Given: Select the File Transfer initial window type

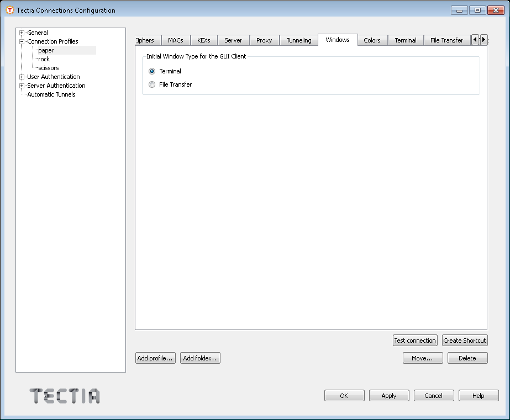Looking at the screenshot, I should pyautogui.click(x=151, y=84).
